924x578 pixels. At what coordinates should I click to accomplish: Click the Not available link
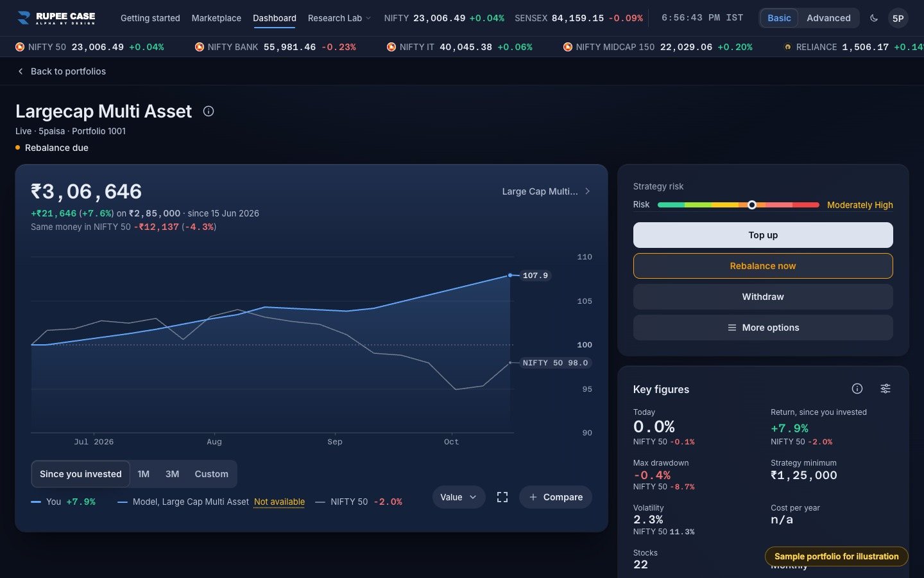[279, 502]
